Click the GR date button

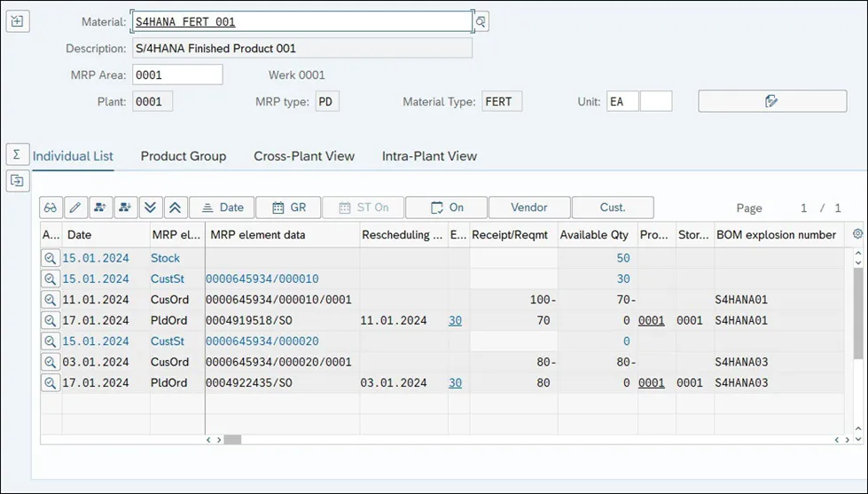click(x=288, y=208)
